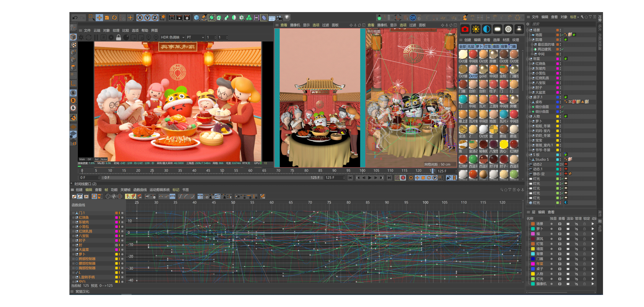The width and height of the screenshot is (644, 307).
Task: Open the render settings clapperboard with gear
Action: (x=187, y=18)
